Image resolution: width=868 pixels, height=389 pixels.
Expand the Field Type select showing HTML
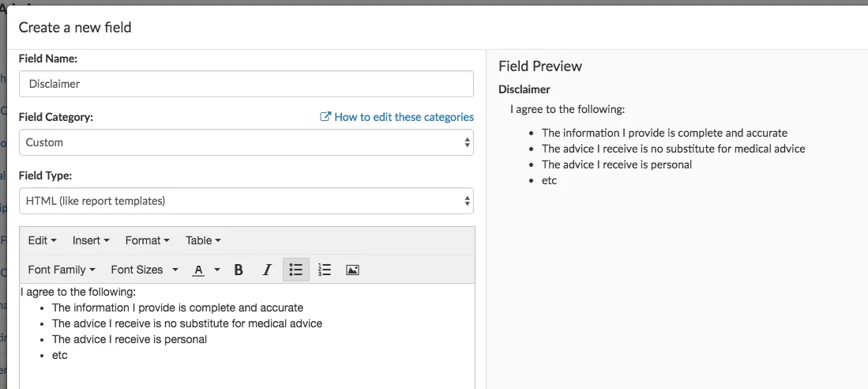pos(246,201)
